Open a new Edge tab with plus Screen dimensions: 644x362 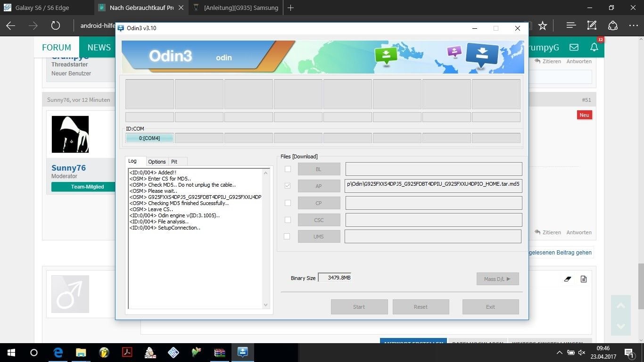(x=291, y=8)
